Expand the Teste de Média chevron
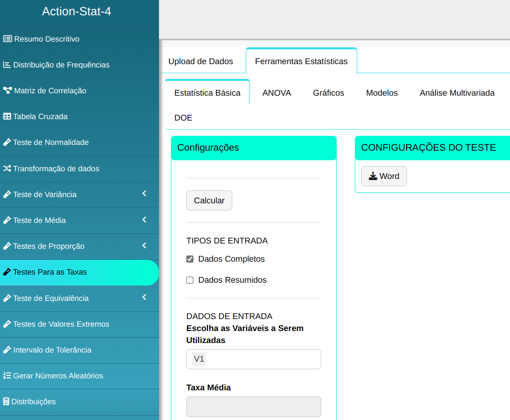510x420 pixels. tap(144, 220)
